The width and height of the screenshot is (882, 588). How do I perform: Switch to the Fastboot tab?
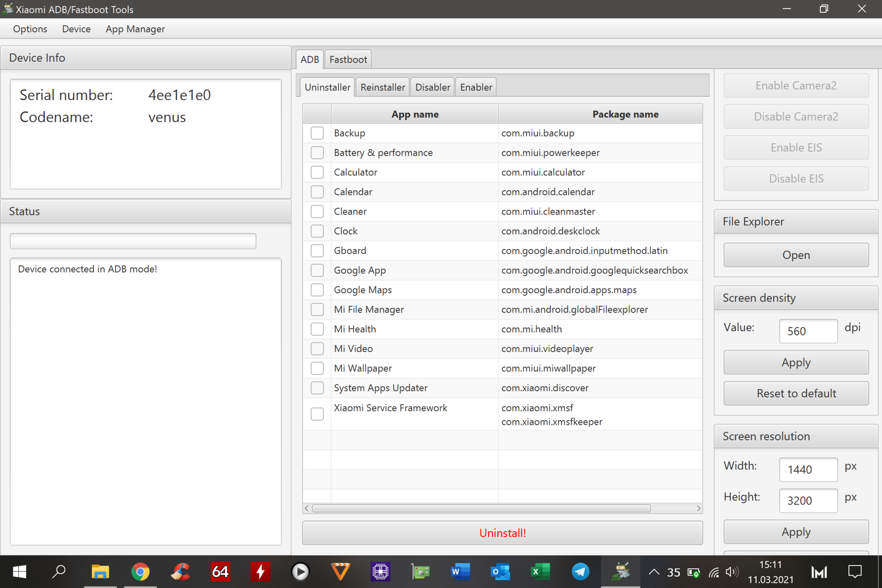click(348, 59)
